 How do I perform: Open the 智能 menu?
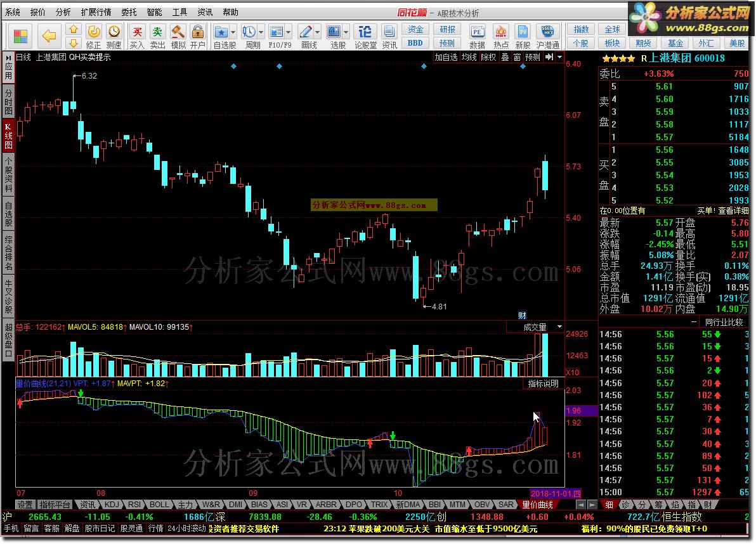(x=154, y=12)
